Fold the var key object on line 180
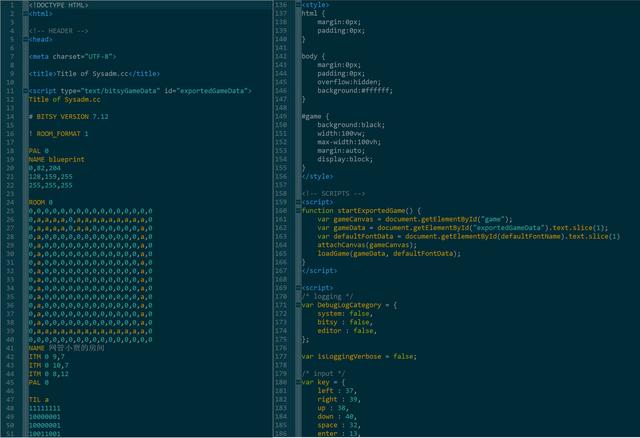Image resolution: width=640 pixels, height=438 pixels. point(298,382)
